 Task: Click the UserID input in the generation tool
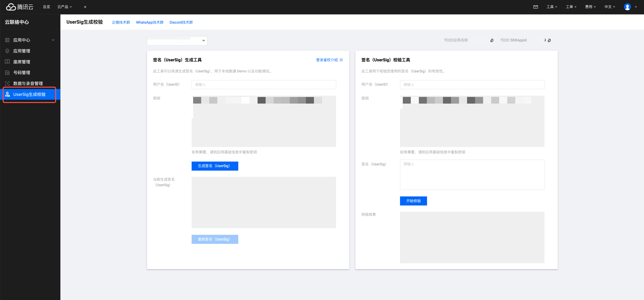(263, 85)
